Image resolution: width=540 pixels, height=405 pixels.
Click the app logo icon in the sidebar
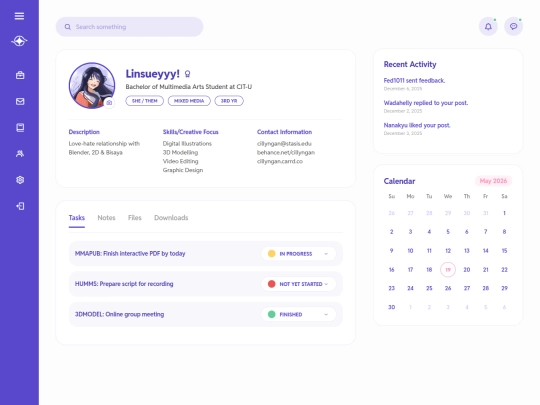click(x=19, y=41)
